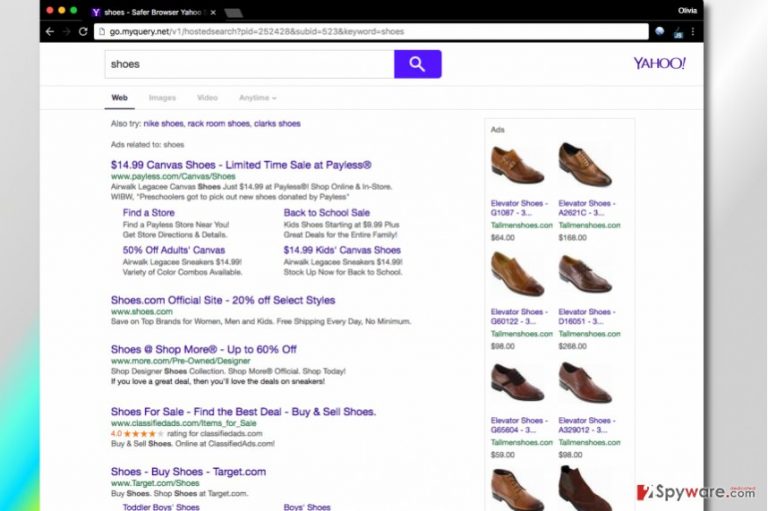
Task: Open 'Shoes.com Official Site' result
Action: click(223, 300)
